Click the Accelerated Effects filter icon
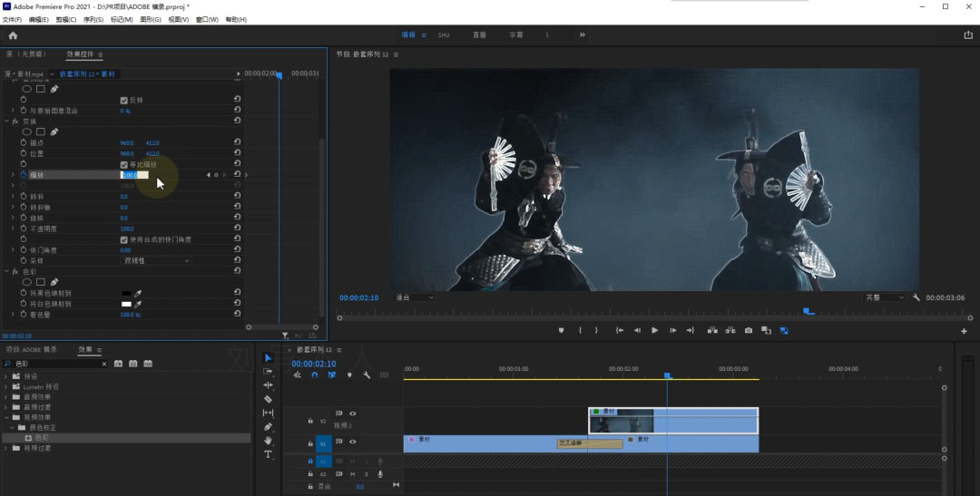Image resolution: width=980 pixels, height=496 pixels. click(x=118, y=364)
